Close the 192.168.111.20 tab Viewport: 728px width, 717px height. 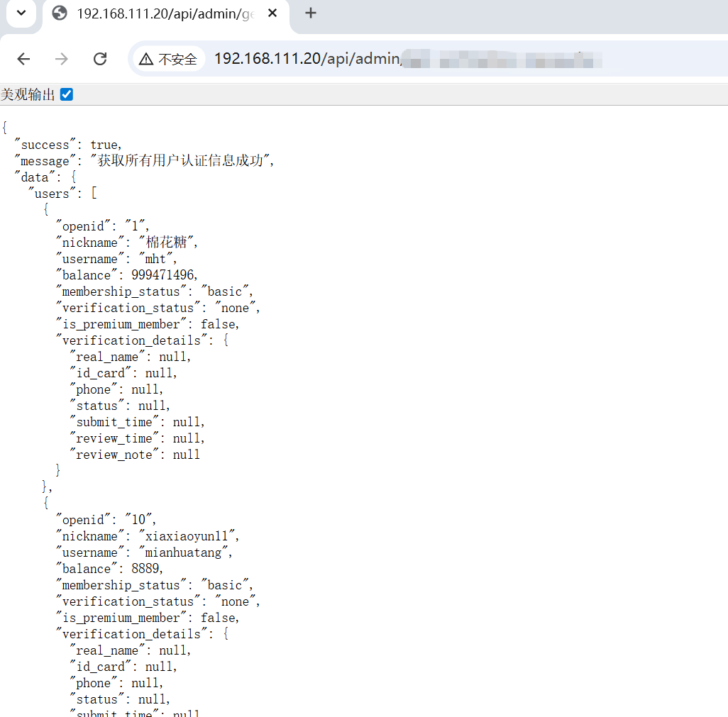(x=273, y=13)
